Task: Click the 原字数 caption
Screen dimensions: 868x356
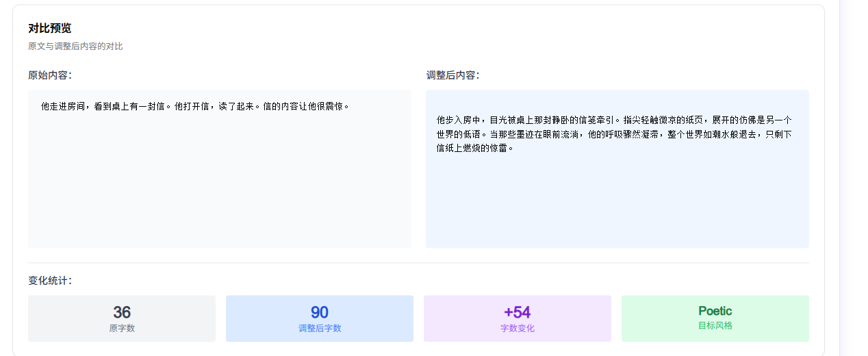Action: (x=122, y=329)
